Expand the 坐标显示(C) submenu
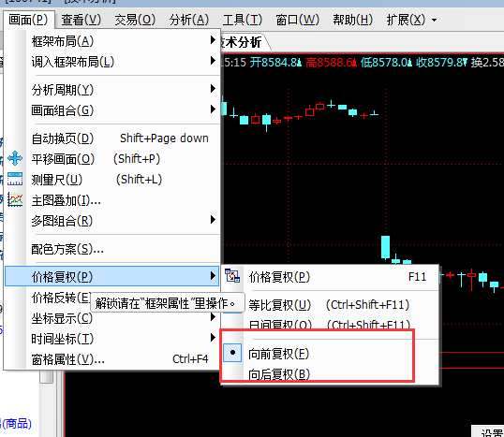This screenshot has height=437, width=504. pos(111,318)
